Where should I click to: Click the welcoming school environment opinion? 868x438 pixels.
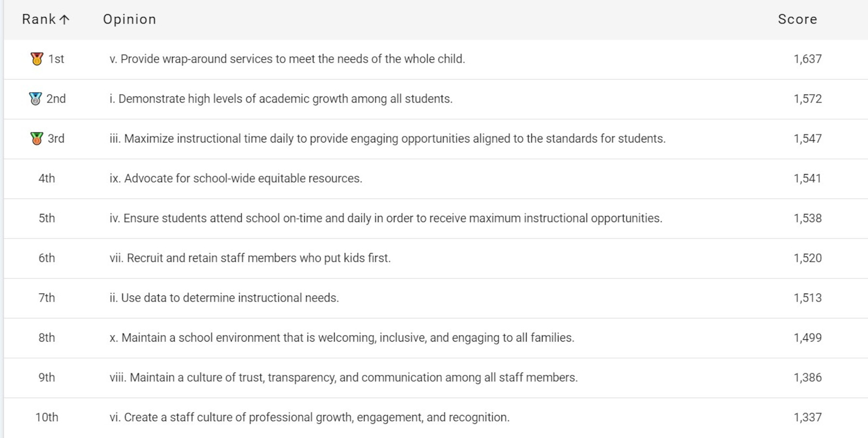click(342, 338)
